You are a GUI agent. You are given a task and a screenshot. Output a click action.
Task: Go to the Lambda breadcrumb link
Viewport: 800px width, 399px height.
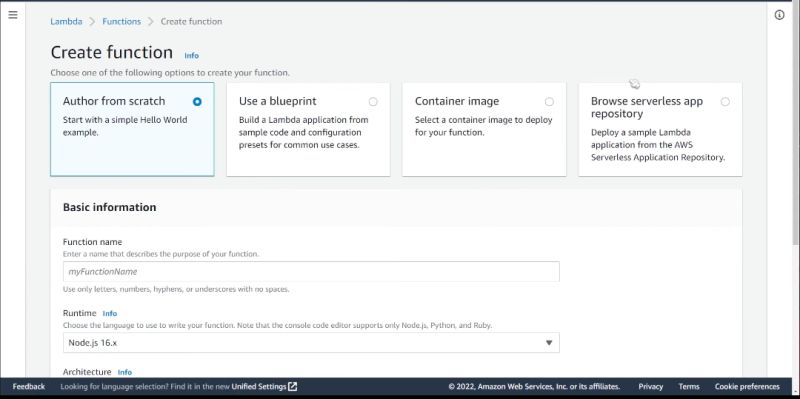(66, 21)
